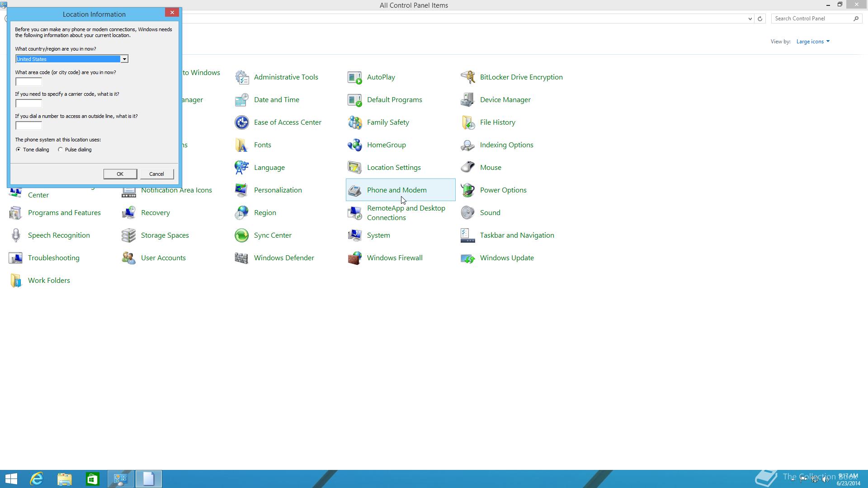Expand the country/region dropdown
This screenshot has height=488, width=868.
124,59
